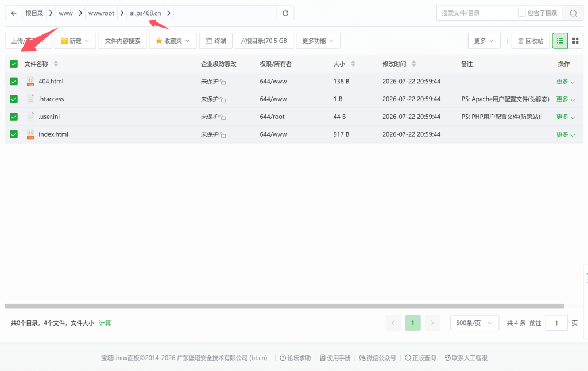
Task: Click 644/www permission for index.html
Action: [x=273, y=134]
